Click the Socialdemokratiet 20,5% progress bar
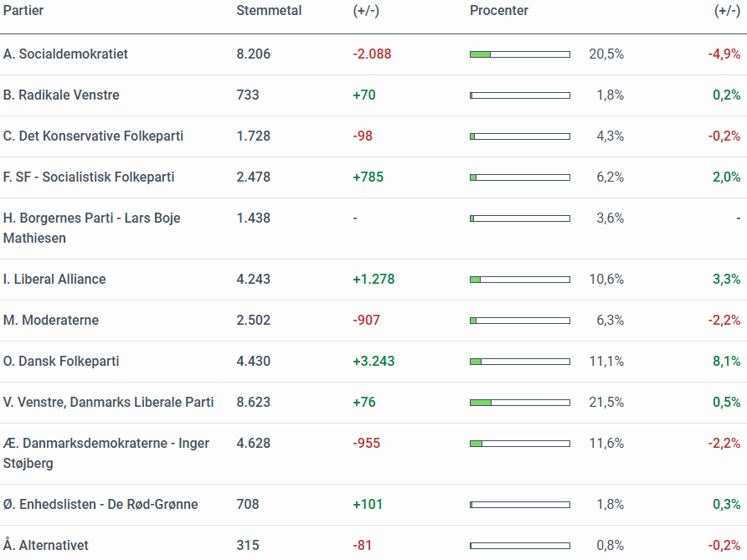Viewport: 747px width, 560px height. coord(520,54)
